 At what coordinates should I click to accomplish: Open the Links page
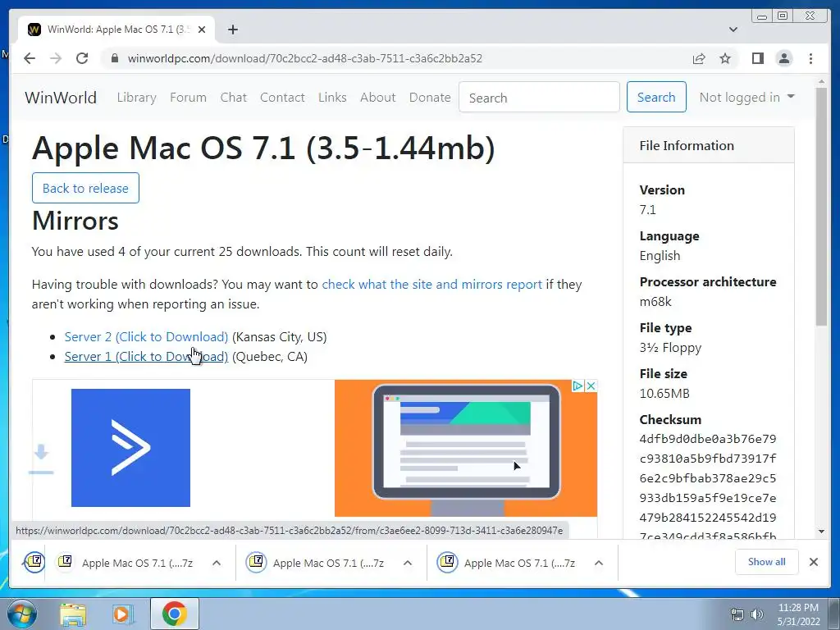[x=332, y=98]
